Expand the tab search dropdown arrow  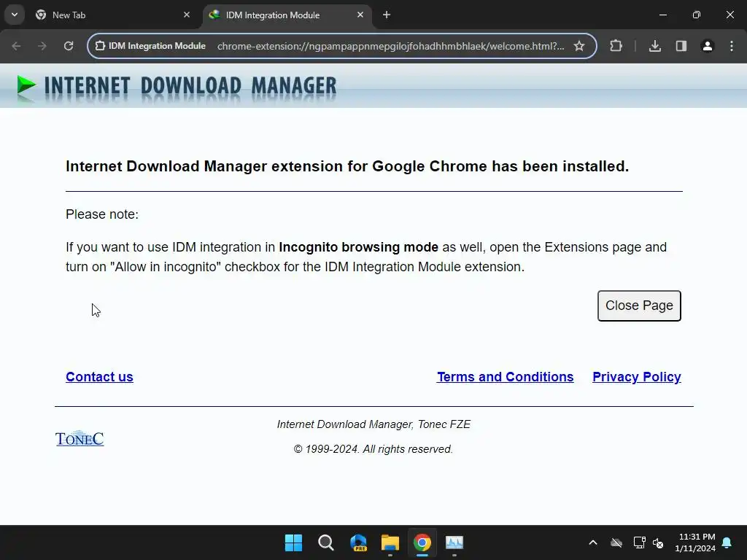(15, 15)
